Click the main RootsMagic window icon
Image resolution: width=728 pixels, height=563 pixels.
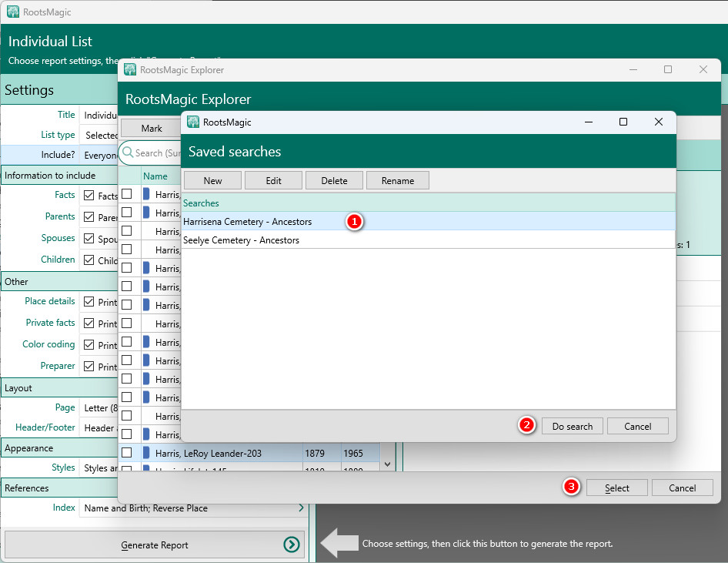pyautogui.click(x=13, y=12)
